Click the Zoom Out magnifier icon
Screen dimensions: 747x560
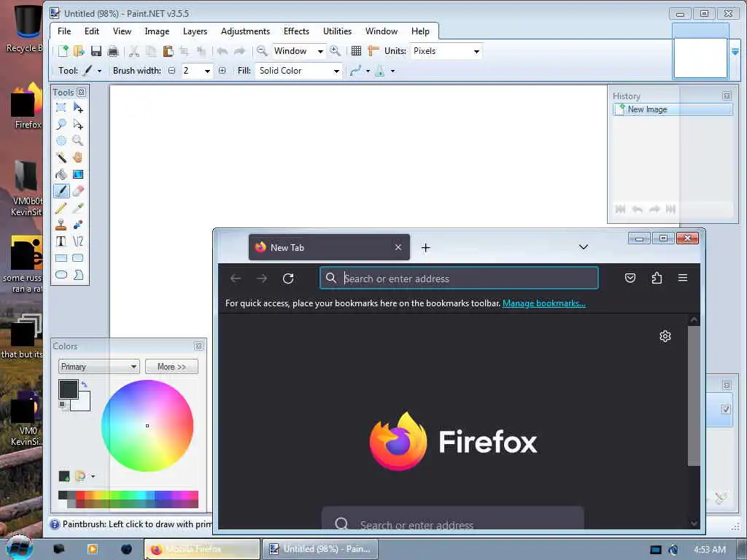click(x=262, y=51)
